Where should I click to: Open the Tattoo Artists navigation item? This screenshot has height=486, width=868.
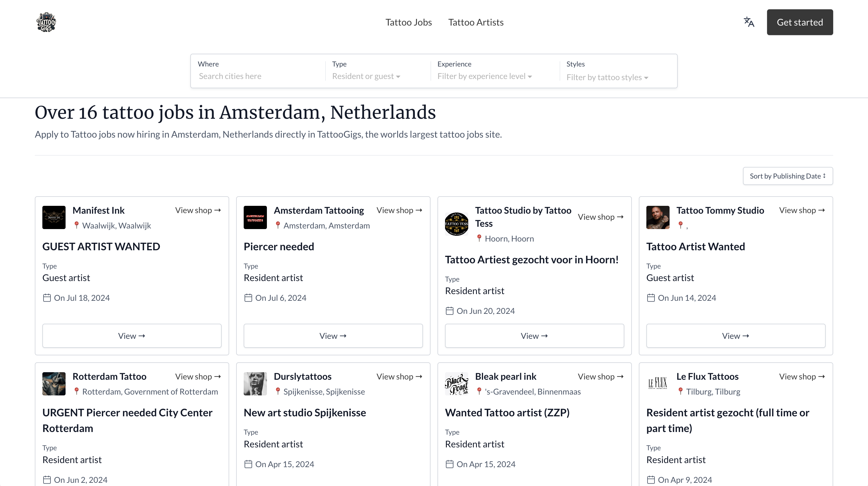[476, 22]
